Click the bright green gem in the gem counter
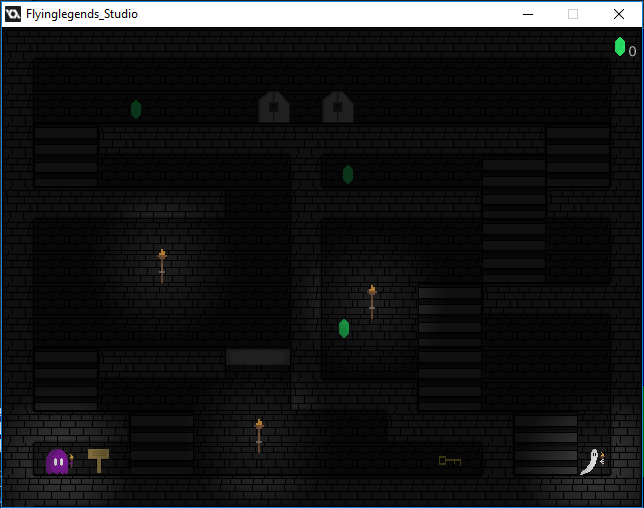This screenshot has height=508, width=644. [620, 46]
